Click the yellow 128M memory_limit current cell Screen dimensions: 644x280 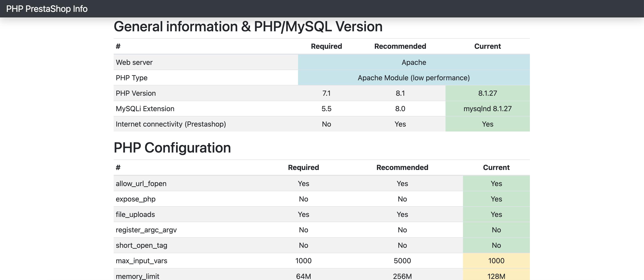coord(496,276)
